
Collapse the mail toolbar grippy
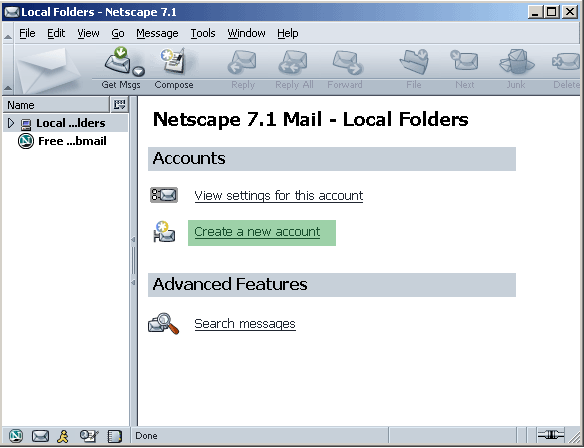(x=7, y=70)
